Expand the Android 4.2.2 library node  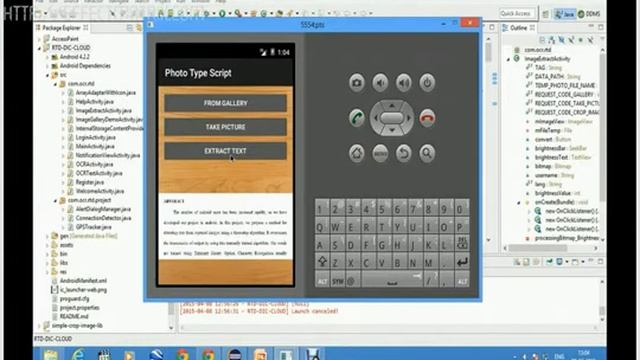(x=48, y=57)
